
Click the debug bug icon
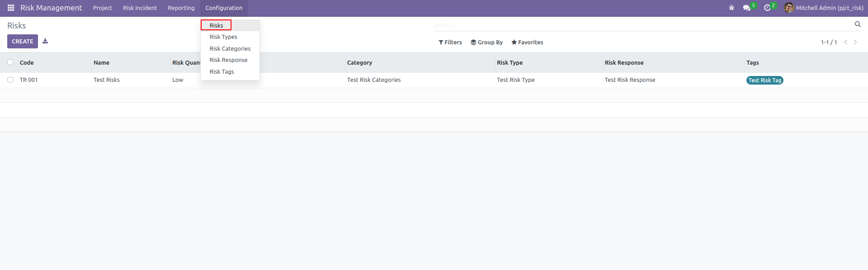731,8
